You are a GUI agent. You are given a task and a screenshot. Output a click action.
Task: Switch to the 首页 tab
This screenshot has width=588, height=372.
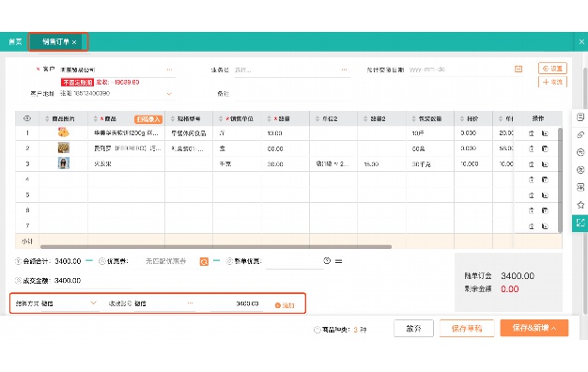15,41
